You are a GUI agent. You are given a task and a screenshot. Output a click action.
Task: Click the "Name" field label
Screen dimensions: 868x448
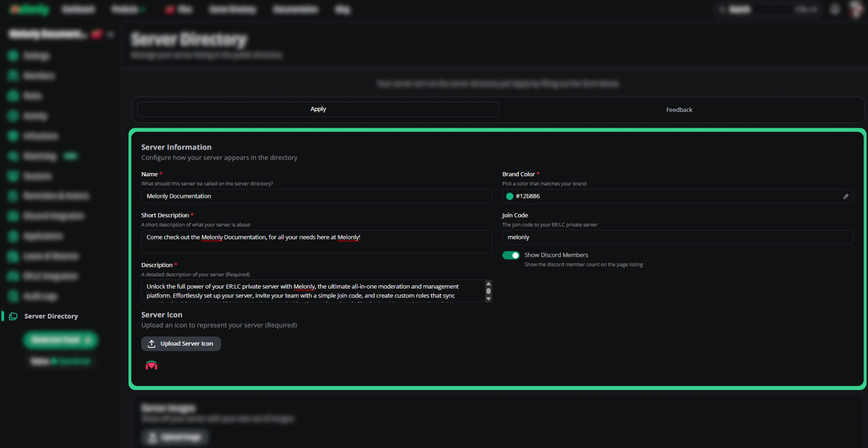coord(149,174)
